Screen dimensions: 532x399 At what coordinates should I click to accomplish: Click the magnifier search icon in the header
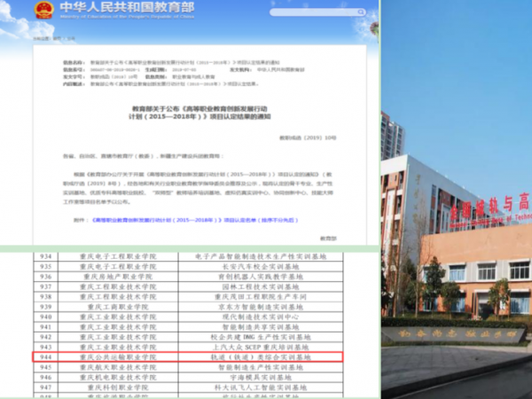pos(361,12)
